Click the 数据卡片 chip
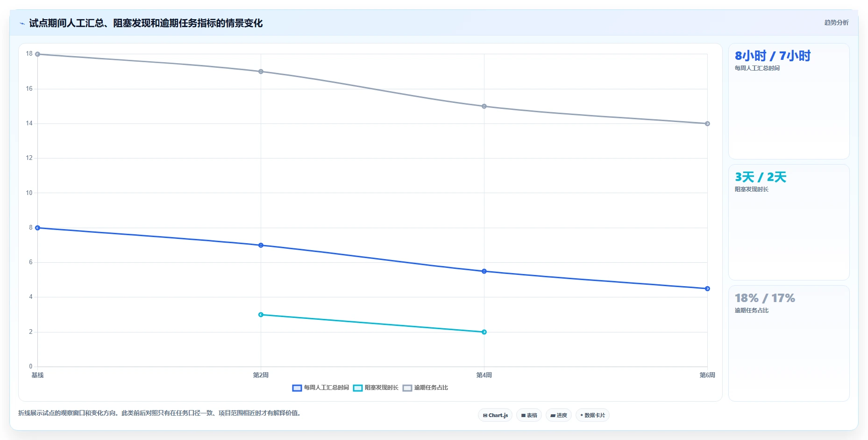Viewport: 868px width, 440px height. pyautogui.click(x=592, y=415)
